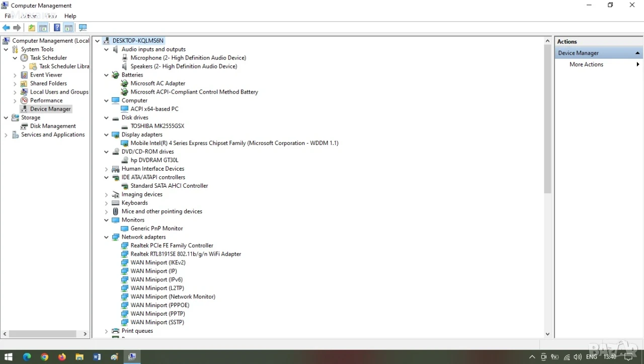
Task: Open Microsoft Edge from the taskbar
Action: click(x=27, y=357)
